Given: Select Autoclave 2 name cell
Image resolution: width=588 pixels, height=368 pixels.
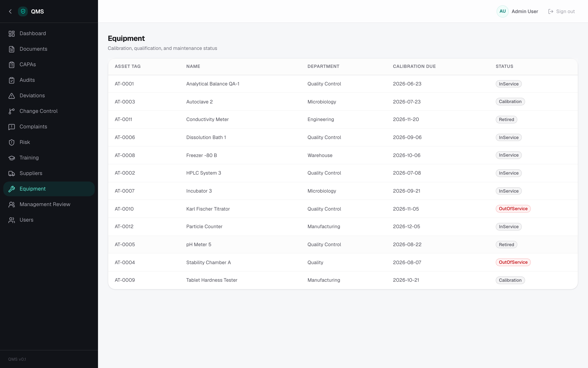Looking at the screenshot, I should (x=199, y=102).
